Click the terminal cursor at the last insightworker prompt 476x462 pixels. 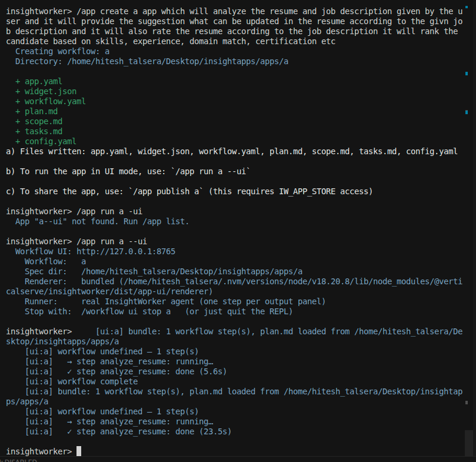point(79,451)
